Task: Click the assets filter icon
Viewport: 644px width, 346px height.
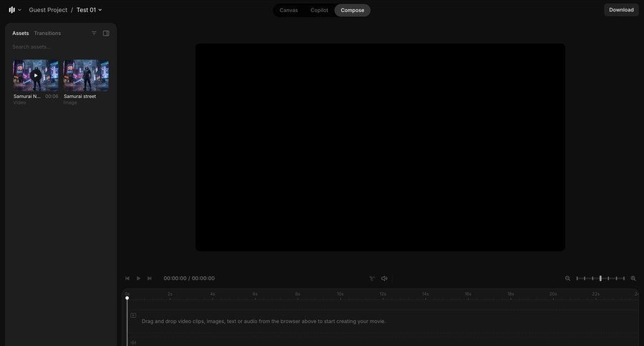Action: pos(94,34)
